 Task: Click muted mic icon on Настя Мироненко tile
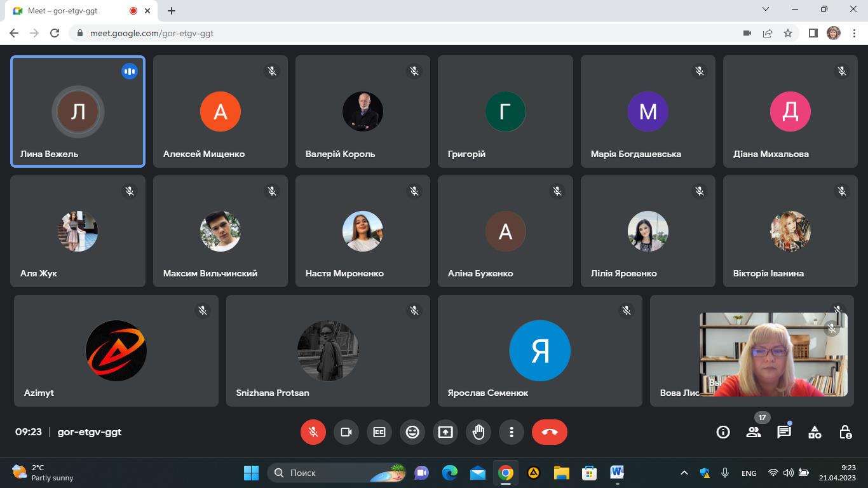[414, 191]
